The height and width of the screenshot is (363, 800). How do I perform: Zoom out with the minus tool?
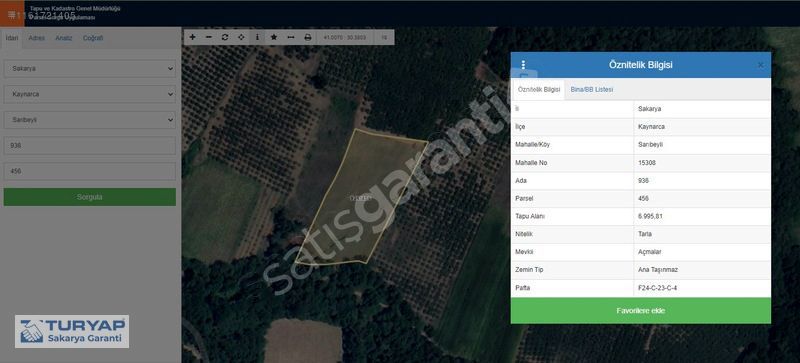click(x=209, y=37)
